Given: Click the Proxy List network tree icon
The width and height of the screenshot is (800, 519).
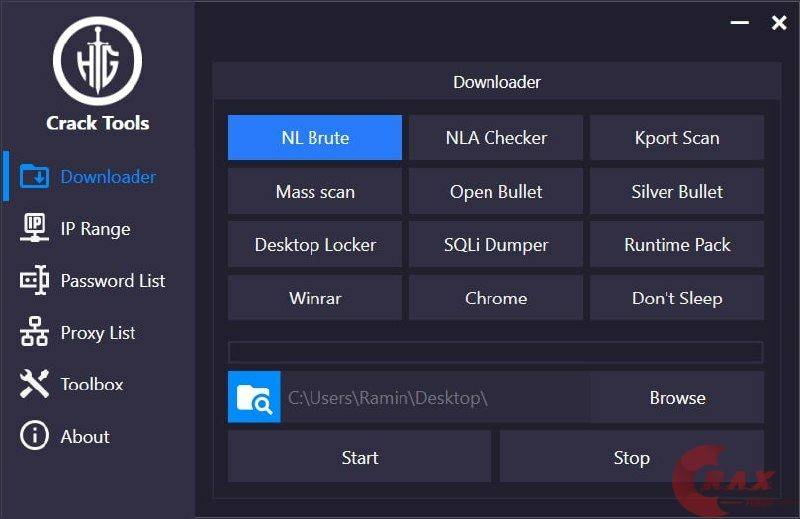Looking at the screenshot, I should click(x=34, y=332).
